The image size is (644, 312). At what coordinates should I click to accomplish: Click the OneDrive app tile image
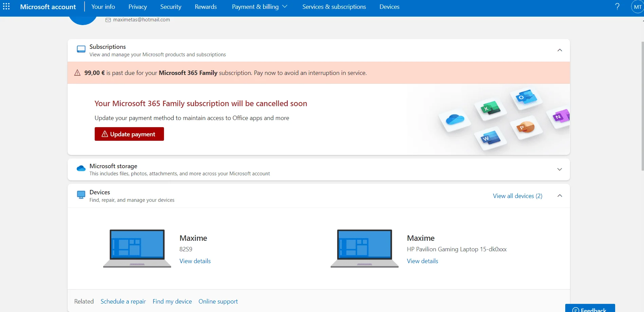coord(455,119)
